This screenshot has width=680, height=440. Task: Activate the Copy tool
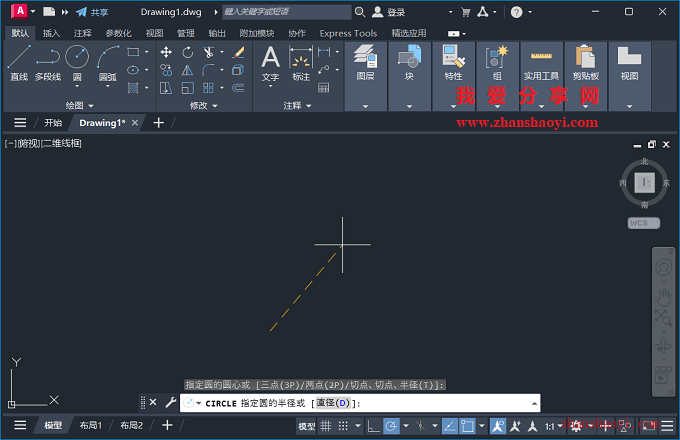(166, 70)
